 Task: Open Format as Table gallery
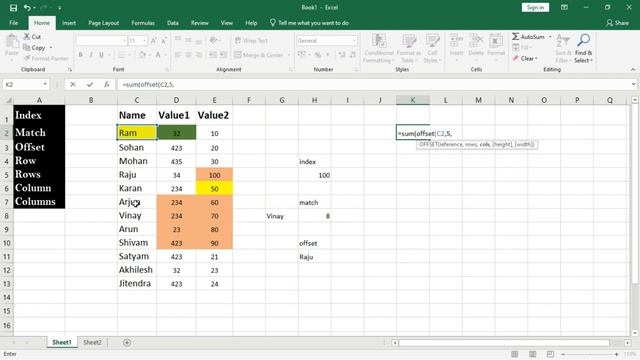click(x=409, y=49)
